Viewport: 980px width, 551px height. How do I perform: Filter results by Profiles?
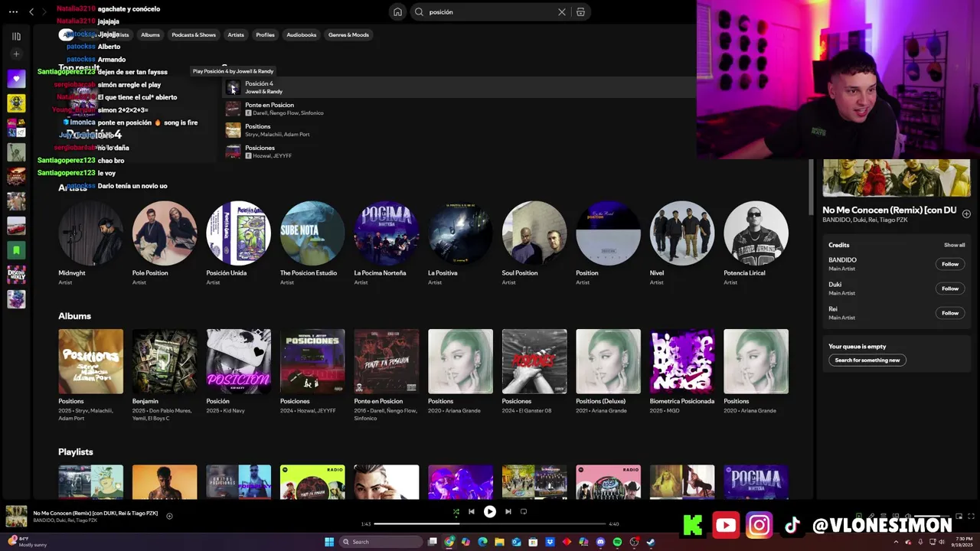click(x=265, y=35)
